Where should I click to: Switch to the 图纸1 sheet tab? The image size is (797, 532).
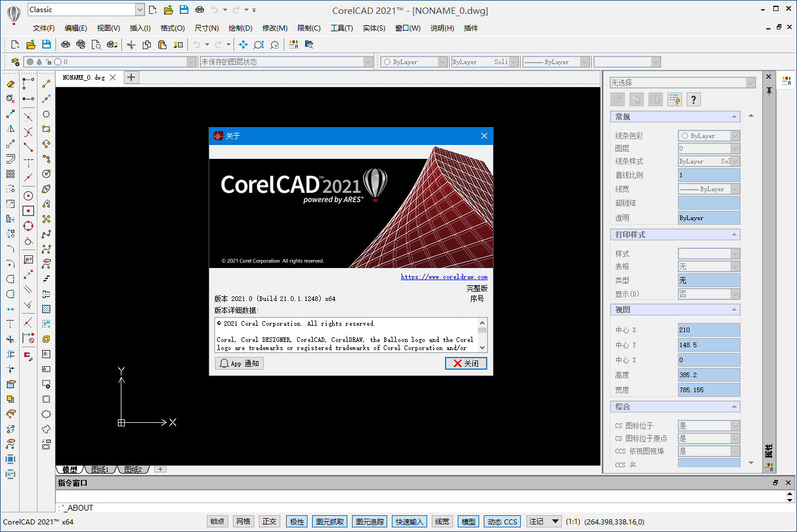coord(100,470)
